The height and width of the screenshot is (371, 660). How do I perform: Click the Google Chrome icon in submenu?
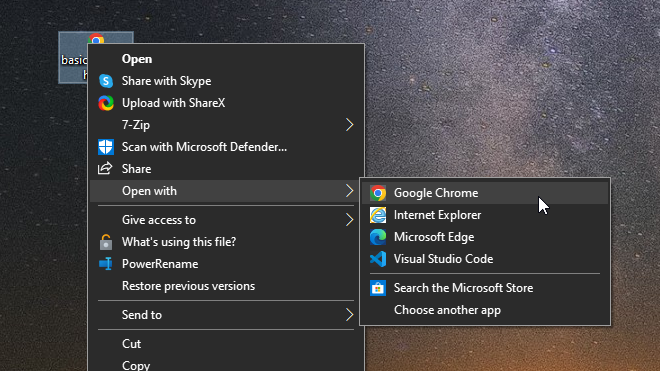point(378,193)
